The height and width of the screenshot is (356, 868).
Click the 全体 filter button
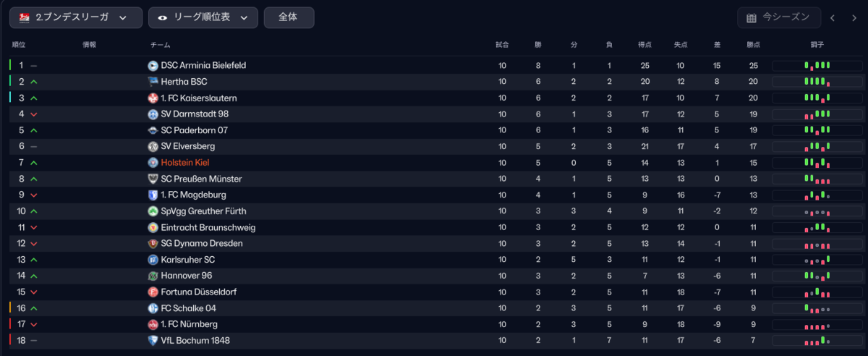tap(289, 17)
